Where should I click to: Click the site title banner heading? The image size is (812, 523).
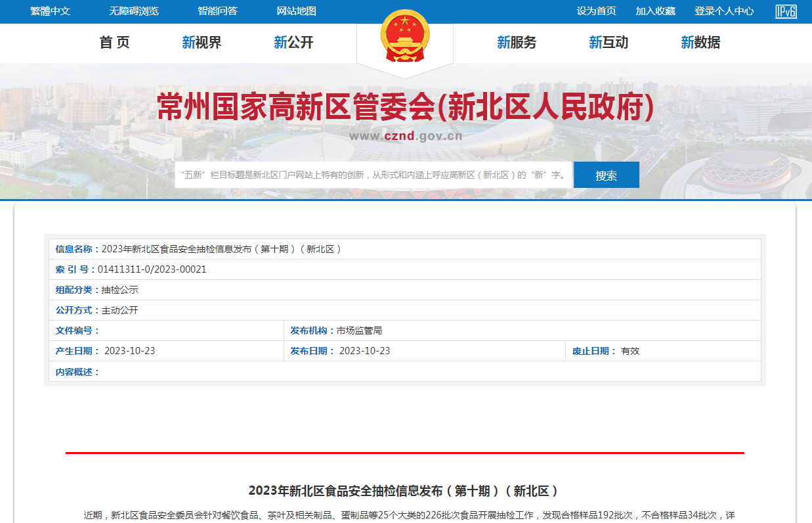[405, 107]
